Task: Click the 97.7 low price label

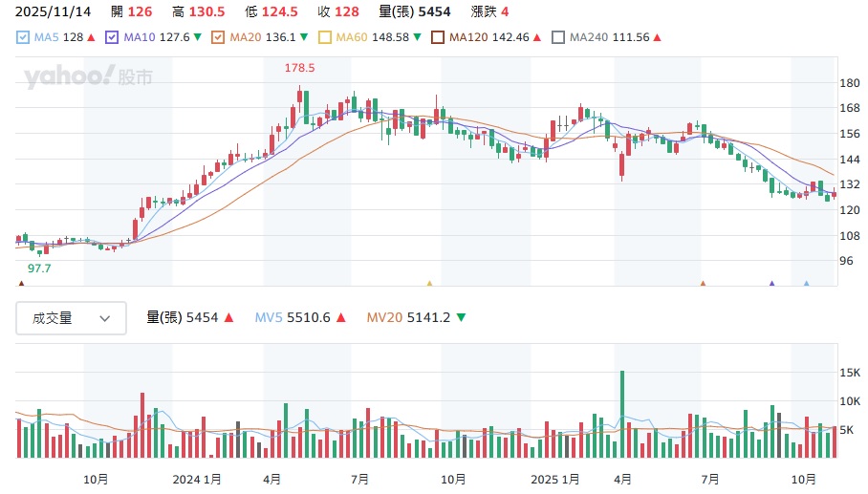Action: (x=39, y=268)
